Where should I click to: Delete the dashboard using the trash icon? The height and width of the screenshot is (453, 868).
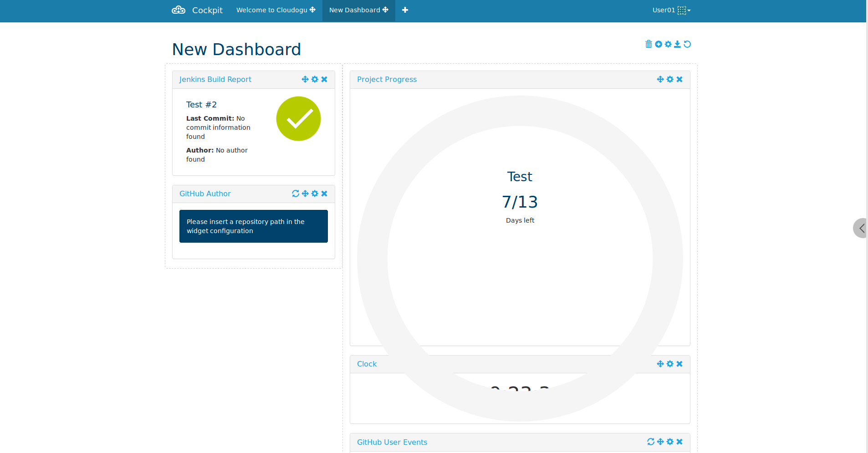tap(648, 44)
